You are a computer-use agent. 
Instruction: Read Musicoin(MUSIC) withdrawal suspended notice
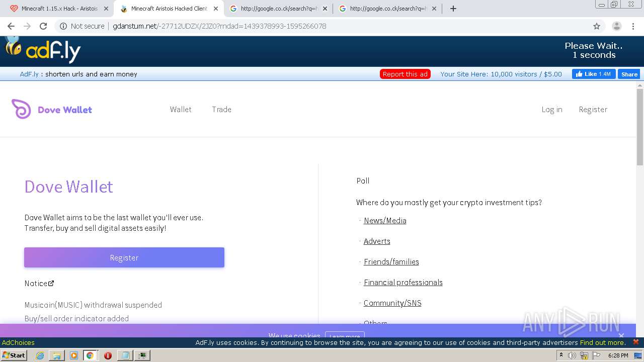click(x=93, y=305)
